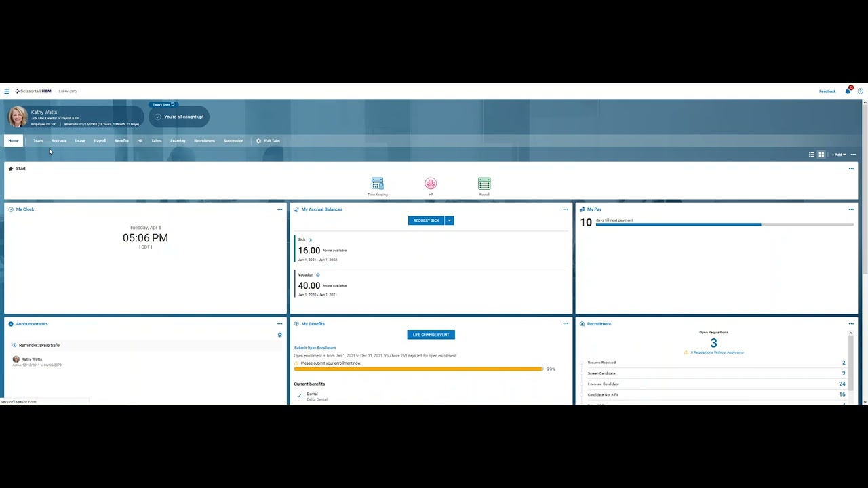This screenshot has height=488, width=868.
Task: Open the Team tab
Action: coord(38,141)
